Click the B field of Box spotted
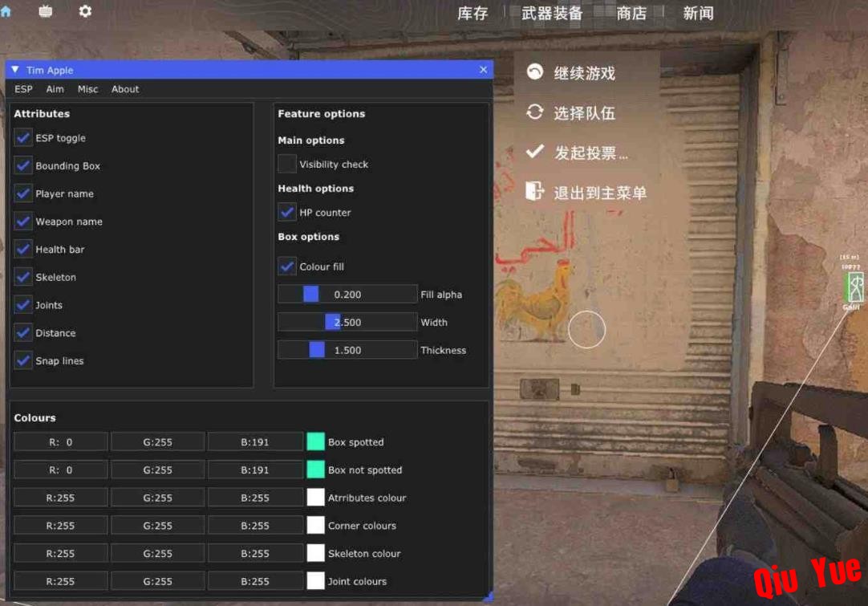 click(255, 441)
